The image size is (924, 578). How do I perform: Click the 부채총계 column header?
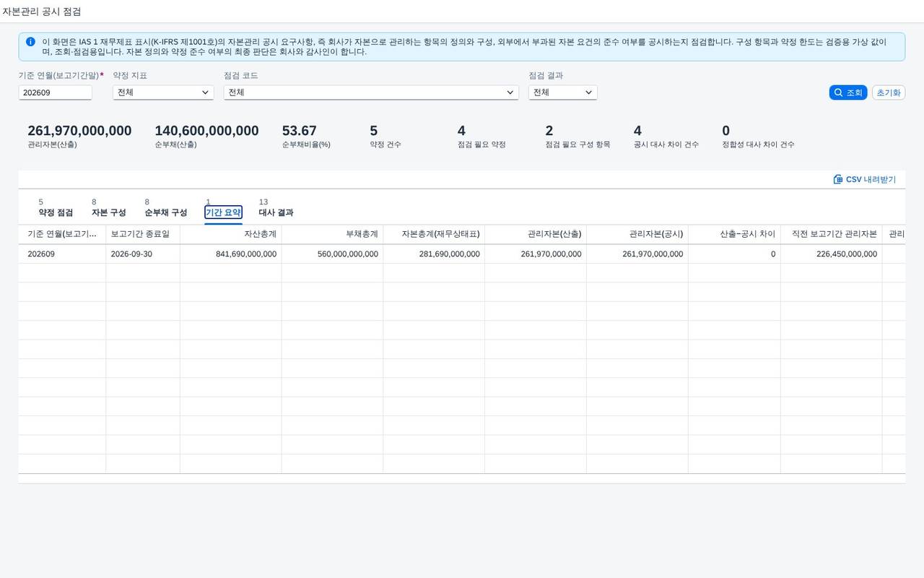pyautogui.click(x=333, y=234)
